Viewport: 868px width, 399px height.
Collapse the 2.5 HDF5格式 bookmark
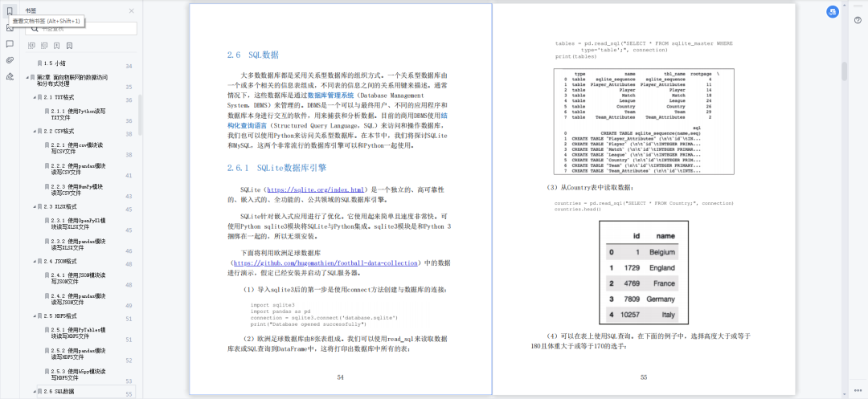(x=35, y=316)
